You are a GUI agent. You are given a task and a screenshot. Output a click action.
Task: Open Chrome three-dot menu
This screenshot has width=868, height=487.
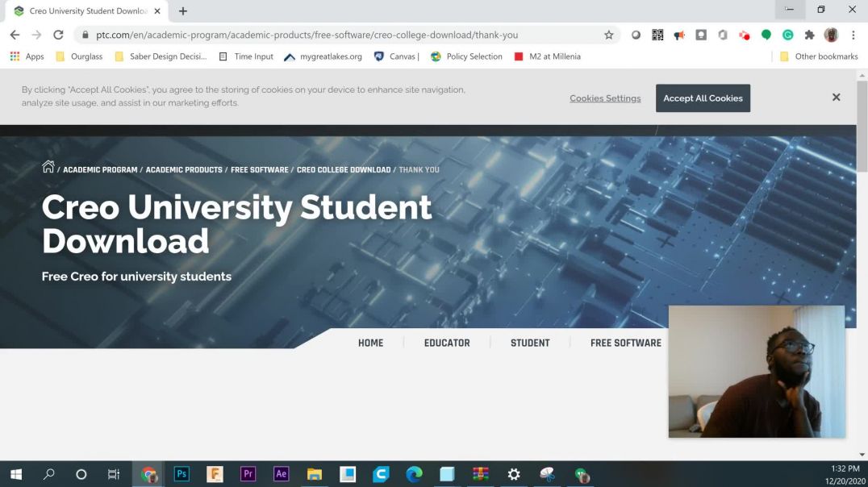[853, 35]
